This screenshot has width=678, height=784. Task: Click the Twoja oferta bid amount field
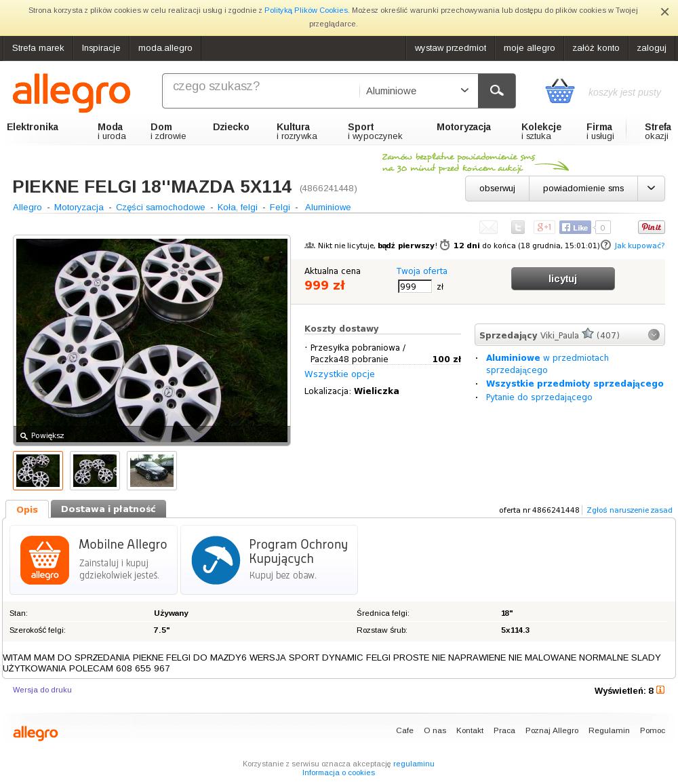414,286
